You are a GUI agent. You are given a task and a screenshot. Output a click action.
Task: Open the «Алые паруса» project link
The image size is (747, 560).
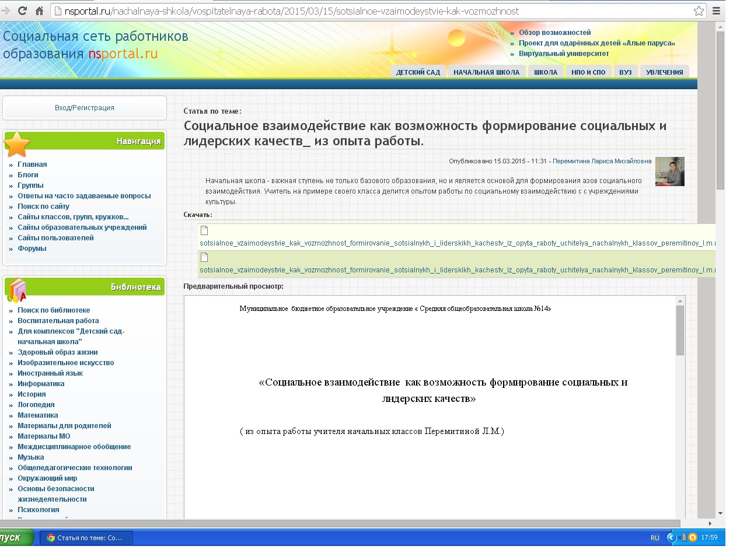click(597, 43)
